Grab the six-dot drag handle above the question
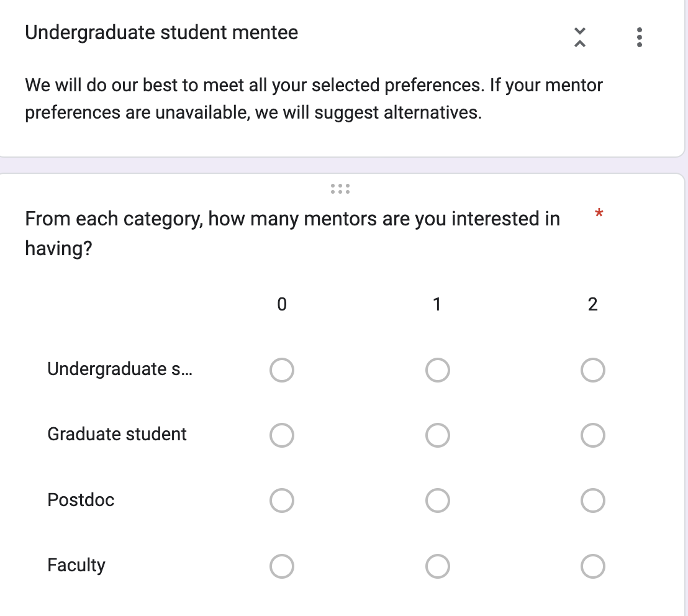Screen dimensions: 688x616 (340, 189)
